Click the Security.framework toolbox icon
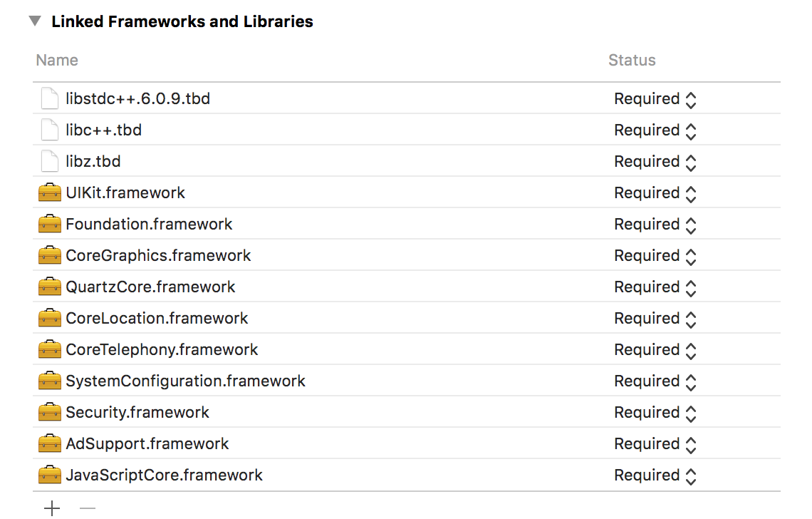Image resolution: width=812 pixels, height=519 pixels. coord(50,412)
